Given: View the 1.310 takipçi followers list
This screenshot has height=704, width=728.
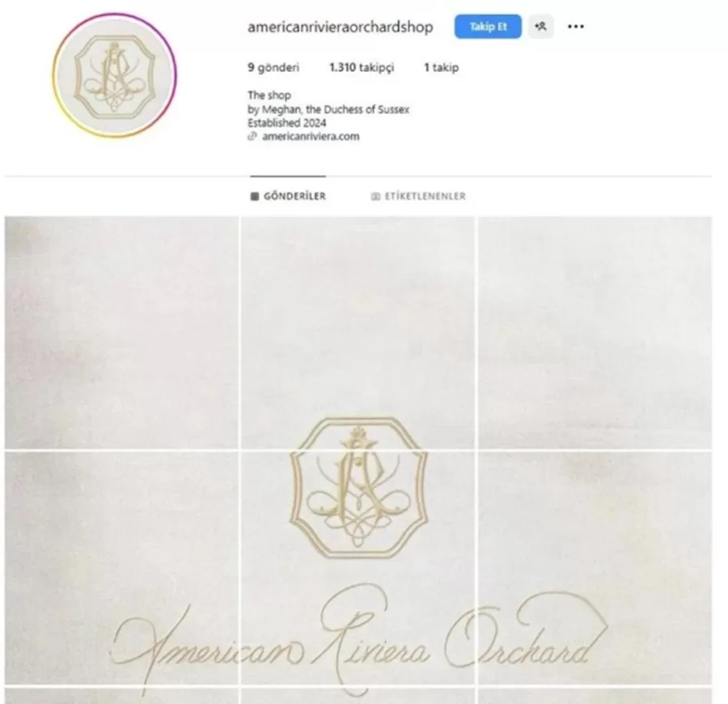Looking at the screenshot, I should pos(362,68).
